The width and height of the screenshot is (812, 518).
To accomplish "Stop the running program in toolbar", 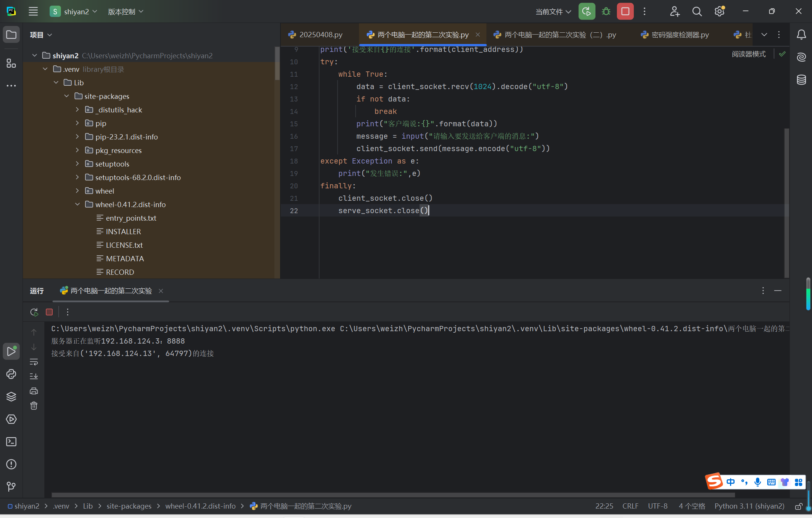I will point(625,12).
